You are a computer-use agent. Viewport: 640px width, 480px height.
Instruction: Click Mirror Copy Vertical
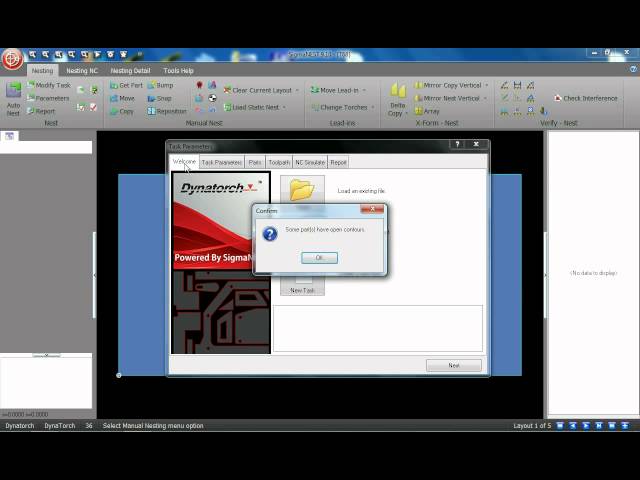click(x=448, y=85)
